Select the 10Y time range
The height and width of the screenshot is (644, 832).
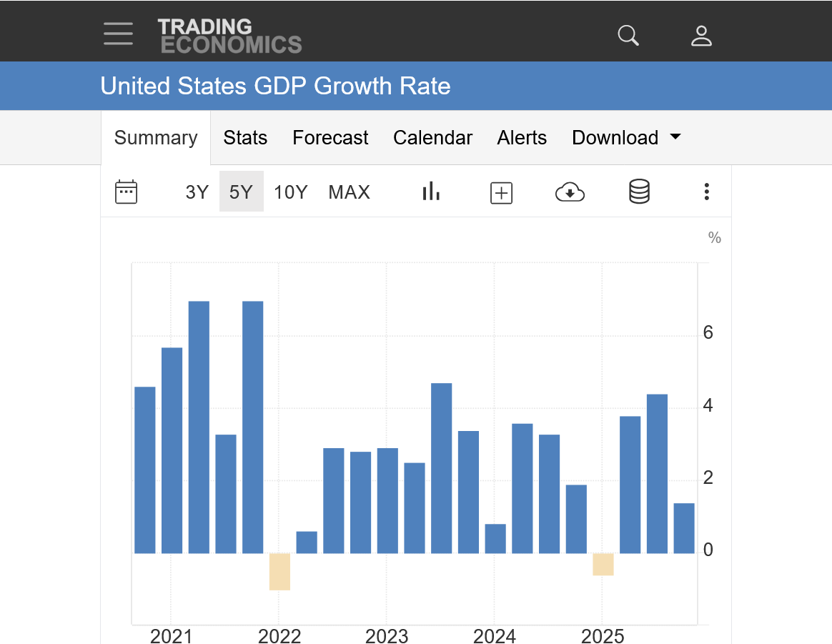pyautogui.click(x=290, y=192)
